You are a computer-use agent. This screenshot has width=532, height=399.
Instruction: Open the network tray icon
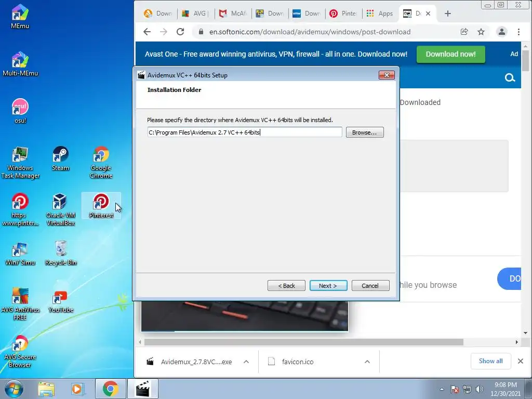click(467, 389)
